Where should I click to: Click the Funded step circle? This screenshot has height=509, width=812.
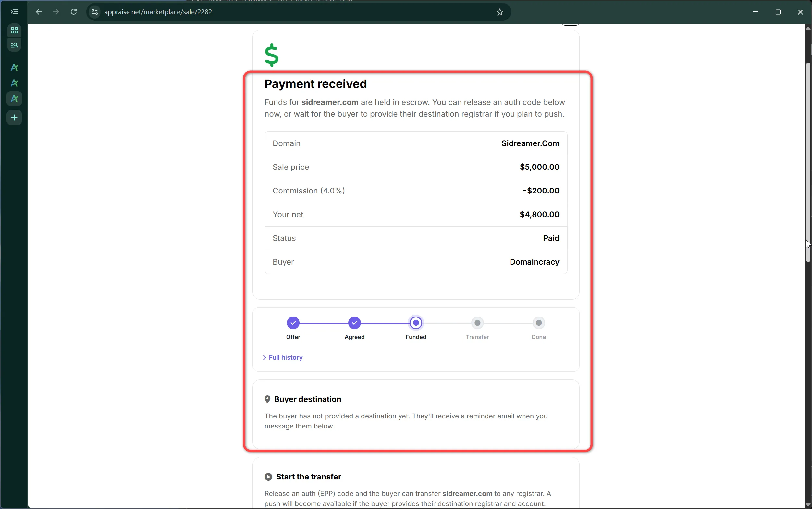pyautogui.click(x=416, y=323)
